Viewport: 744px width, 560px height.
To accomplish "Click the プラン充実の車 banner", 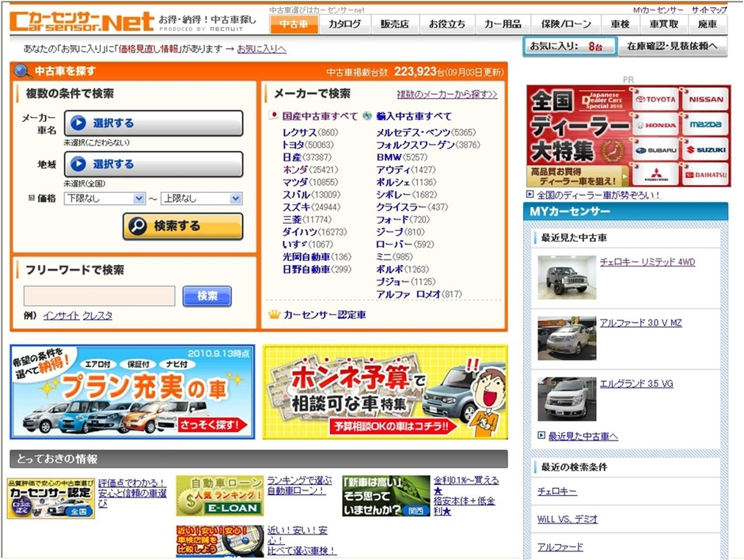I will click(x=132, y=392).
